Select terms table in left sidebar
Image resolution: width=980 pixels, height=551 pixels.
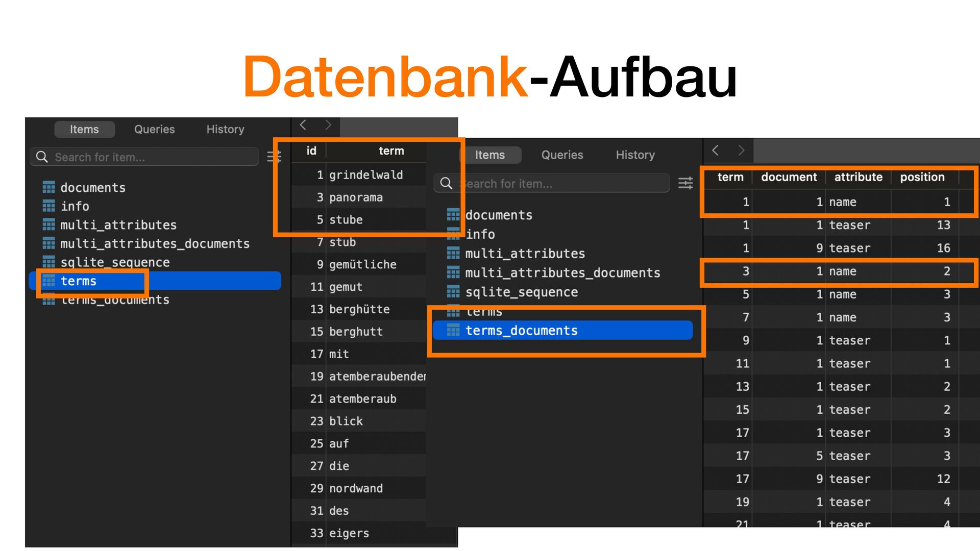(78, 281)
